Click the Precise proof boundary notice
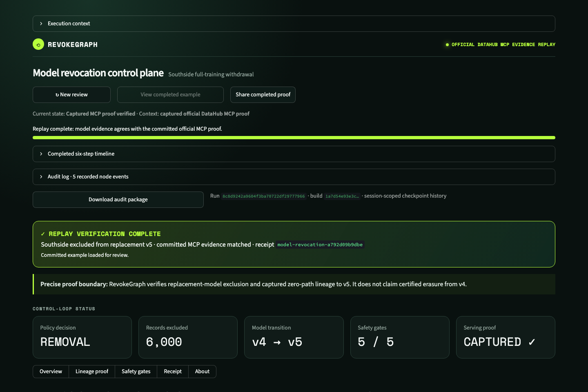Image resolution: width=588 pixels, height=392 pixels. pos(294,284)
